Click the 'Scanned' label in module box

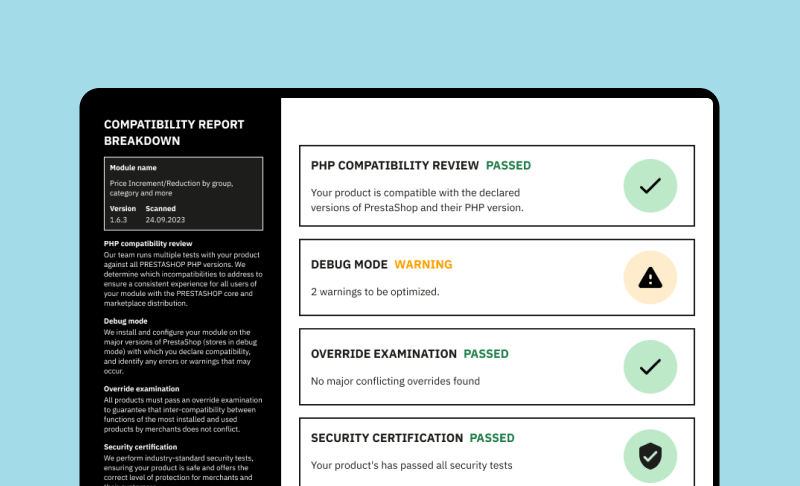[x=160, y=209]
